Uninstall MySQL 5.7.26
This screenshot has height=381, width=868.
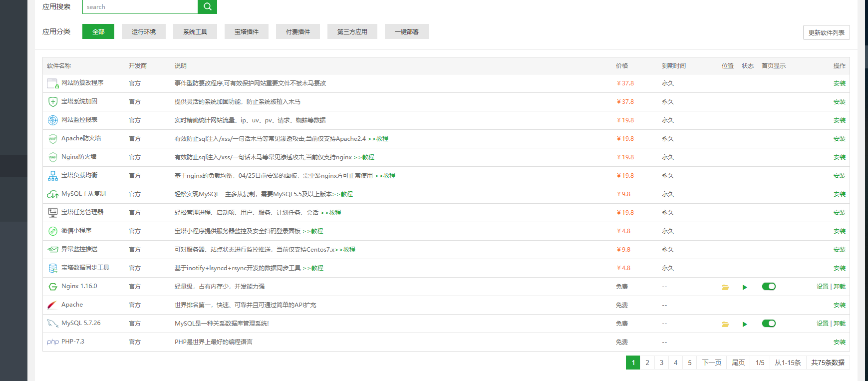tap(840, 324)
